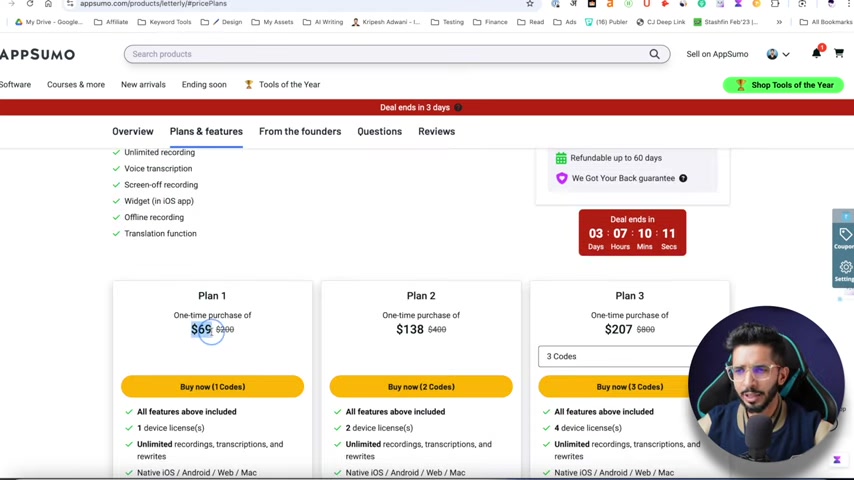Show more bookmarks with chevron
This screenshot has height=480, width=854.
point(779,22)
